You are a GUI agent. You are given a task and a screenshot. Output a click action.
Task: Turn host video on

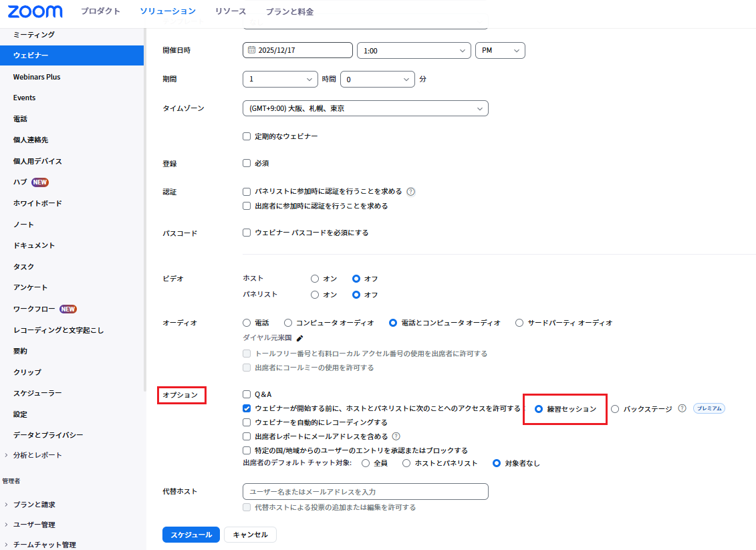pyautogui.click(x=315, y=279)
